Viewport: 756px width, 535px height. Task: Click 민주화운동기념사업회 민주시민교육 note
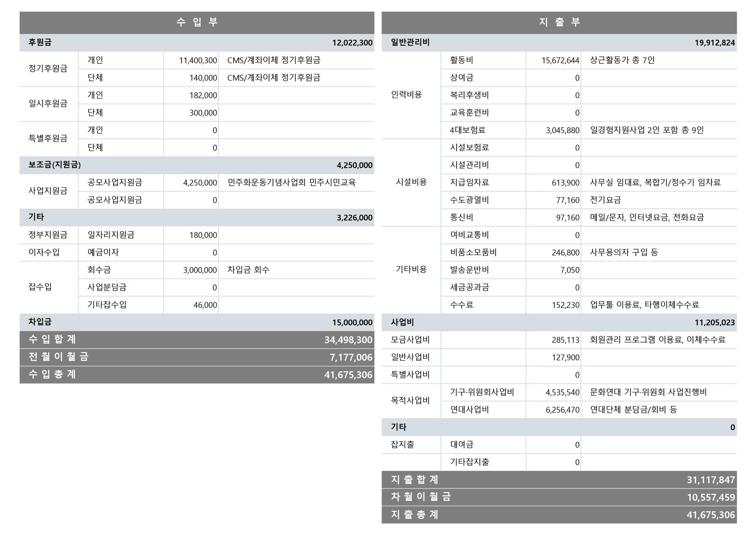pyautogui.click(x=292, y=182)
